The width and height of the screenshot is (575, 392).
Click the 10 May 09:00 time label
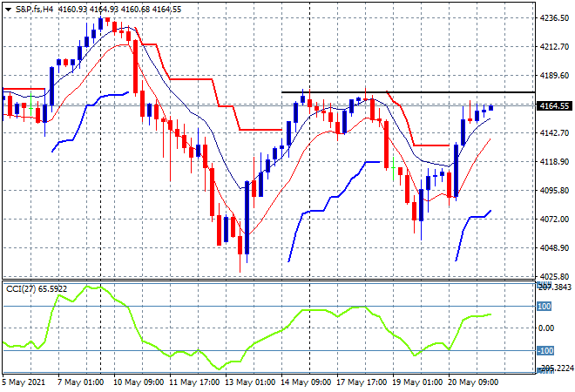pos(139,382)
